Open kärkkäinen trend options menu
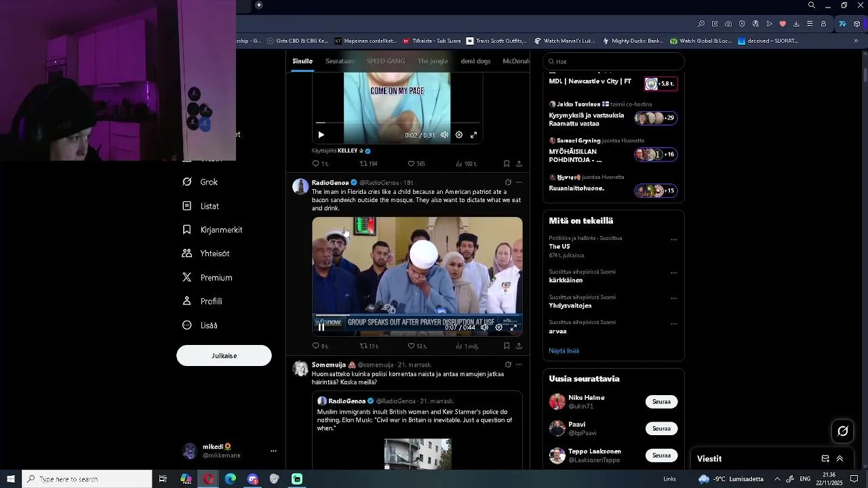This screenshot has height=488, width=868. point(674,272)
